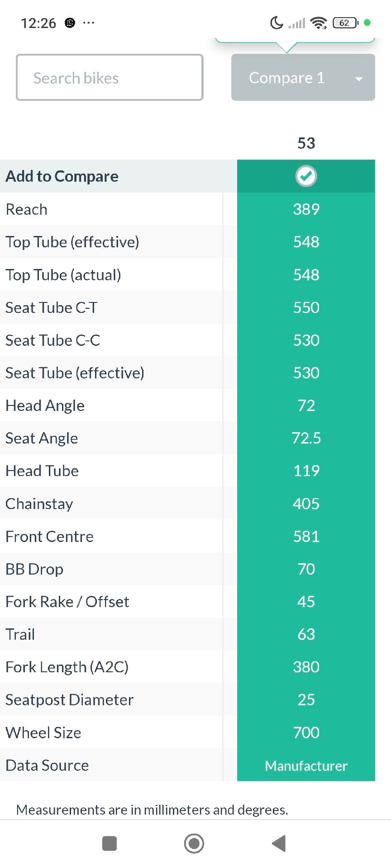The height and width of the screenshot is (868, 391).
Task: Uncheck Add to Compare for size 53
Action: pos(306,176)
